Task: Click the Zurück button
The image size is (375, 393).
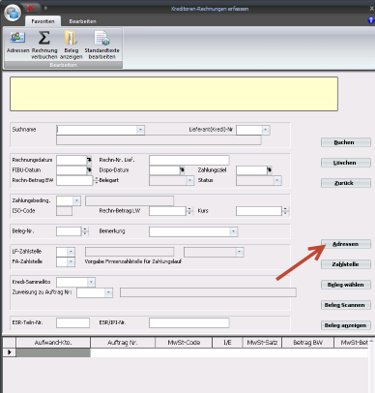Action: (x=346, y=183)
